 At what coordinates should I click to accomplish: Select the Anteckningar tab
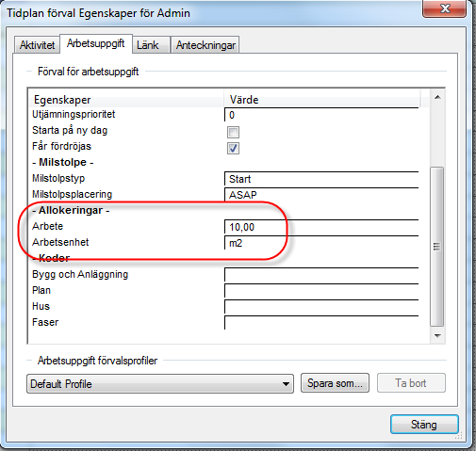tap(205, 45)
